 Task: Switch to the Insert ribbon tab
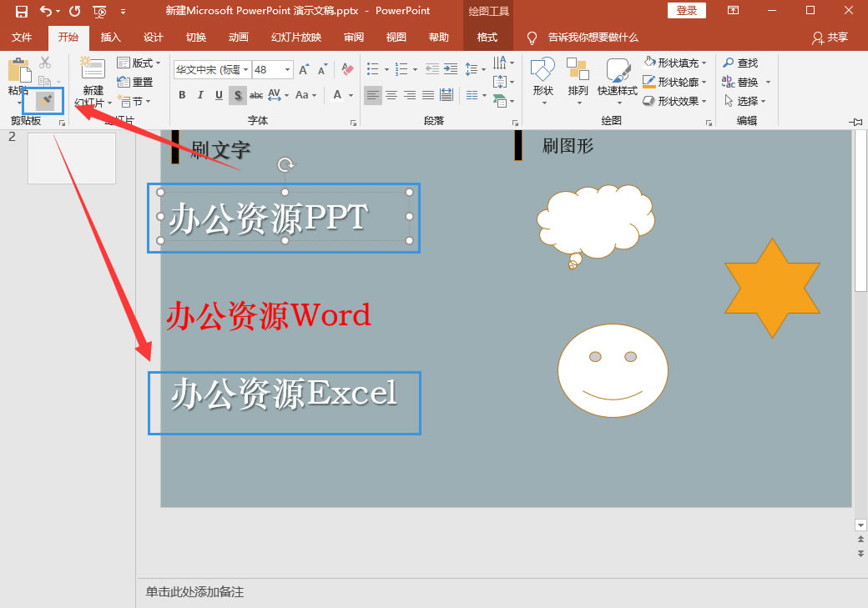click(111, 37)
